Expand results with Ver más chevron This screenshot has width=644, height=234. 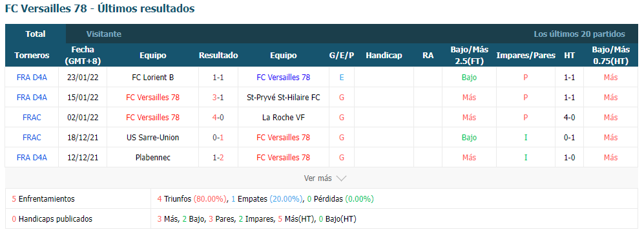click(325, 178)
